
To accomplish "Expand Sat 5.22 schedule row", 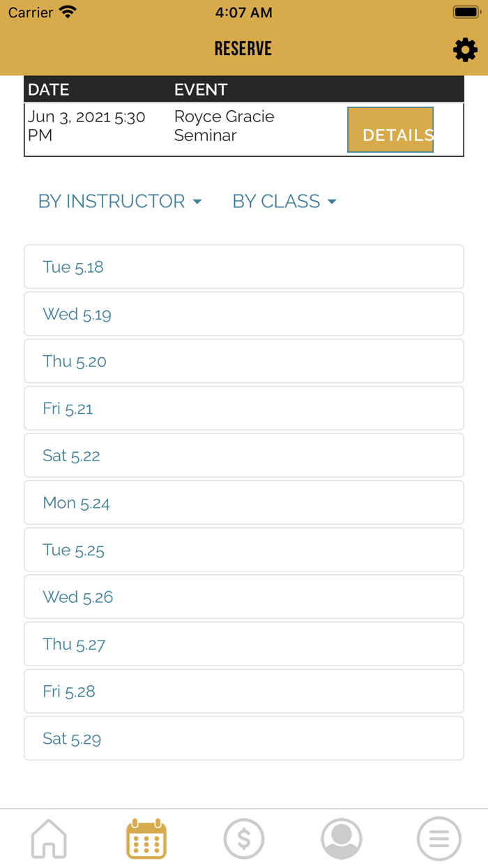I will click(244, 455).
